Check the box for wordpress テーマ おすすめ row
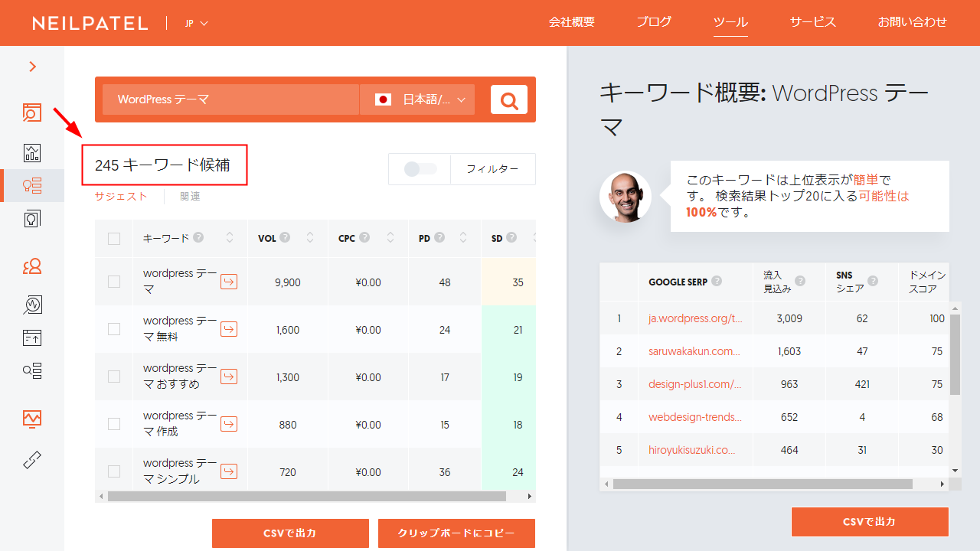The height and width of the screenshot is (551, 980). coord(114,377)
